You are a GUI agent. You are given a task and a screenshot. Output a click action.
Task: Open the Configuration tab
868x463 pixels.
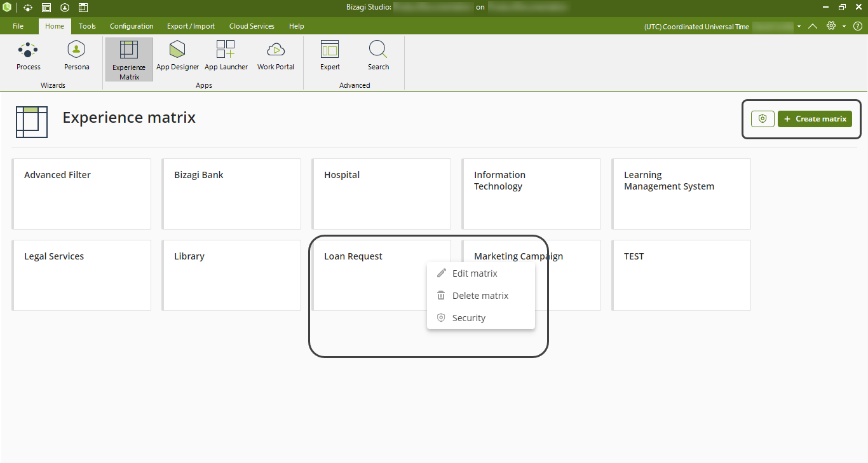click(x=132, y=26)
